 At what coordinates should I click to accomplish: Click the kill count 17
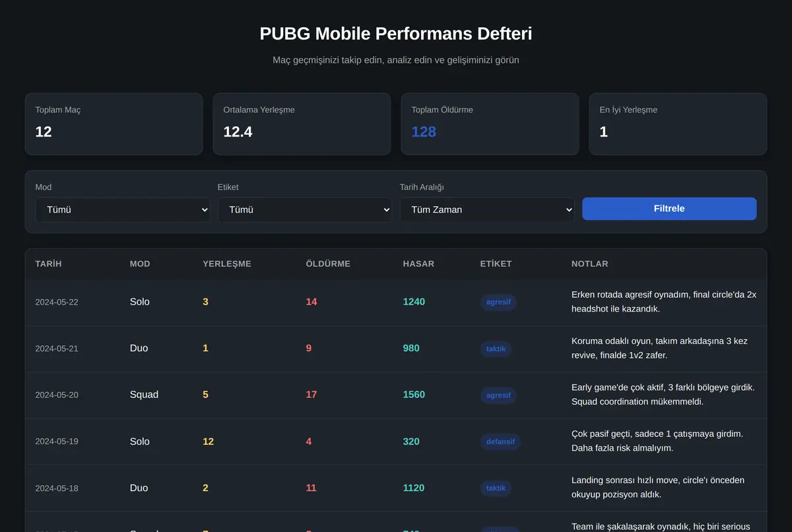[x=312, y=395]
